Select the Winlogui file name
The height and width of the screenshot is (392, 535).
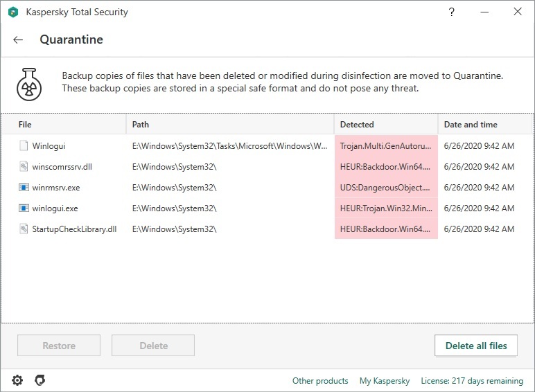coord(49,146)
